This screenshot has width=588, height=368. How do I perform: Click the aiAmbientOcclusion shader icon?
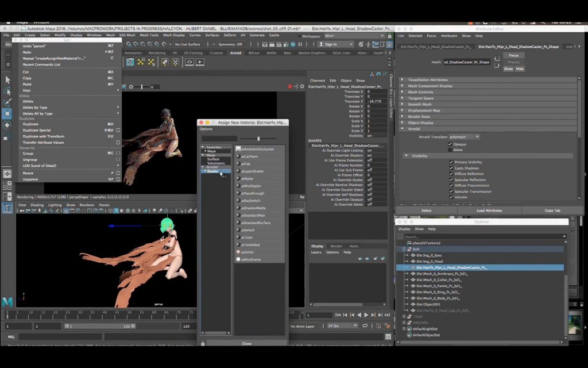pos(238,149)
